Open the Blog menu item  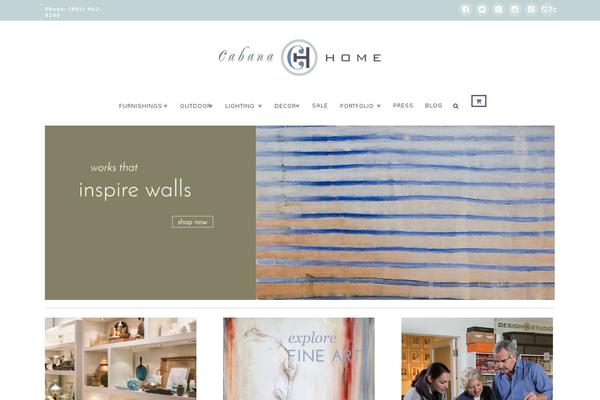click(433, 105)
